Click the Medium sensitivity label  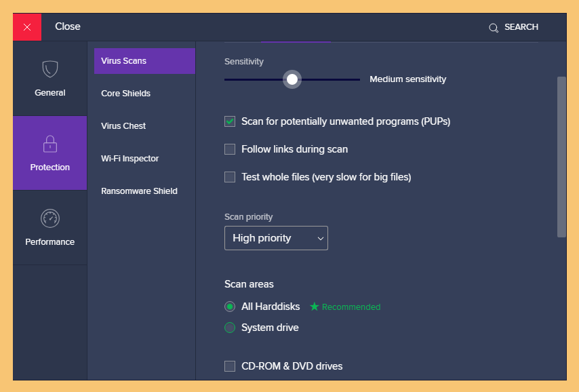coord(407,79)
